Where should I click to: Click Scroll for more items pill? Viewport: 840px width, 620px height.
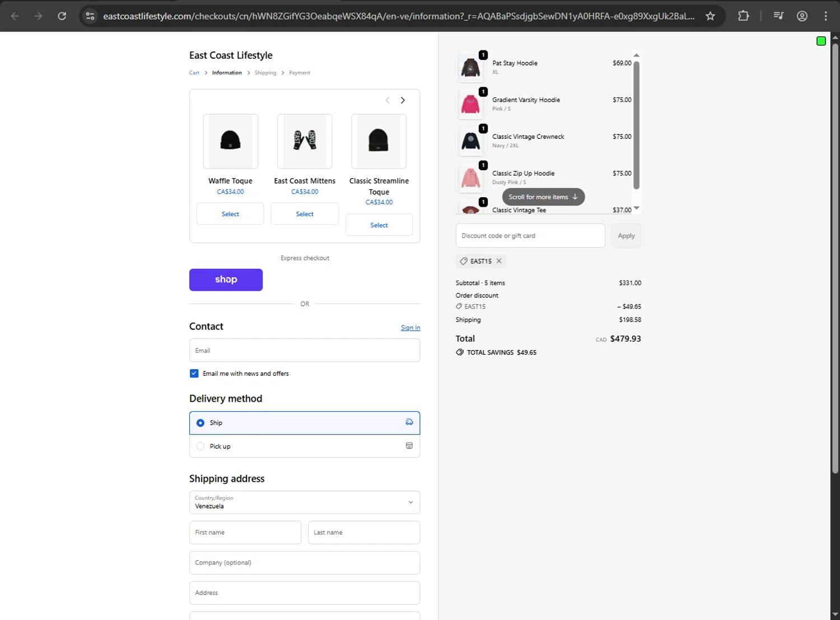coord(543,197)
